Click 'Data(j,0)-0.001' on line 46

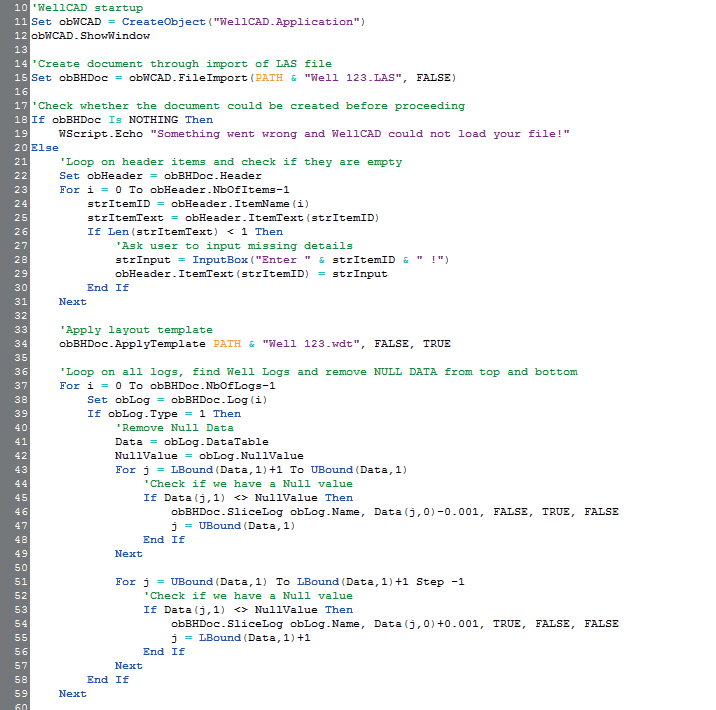point(426,512)
